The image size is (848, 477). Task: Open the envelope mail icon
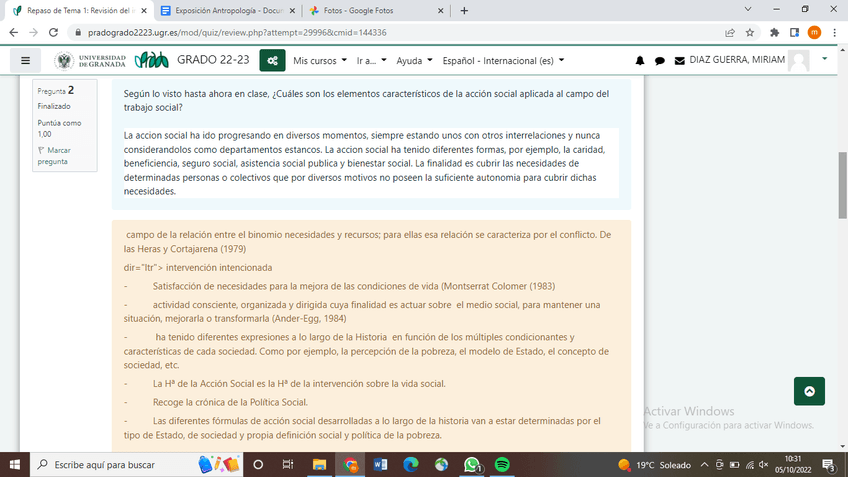click(680, 61)
